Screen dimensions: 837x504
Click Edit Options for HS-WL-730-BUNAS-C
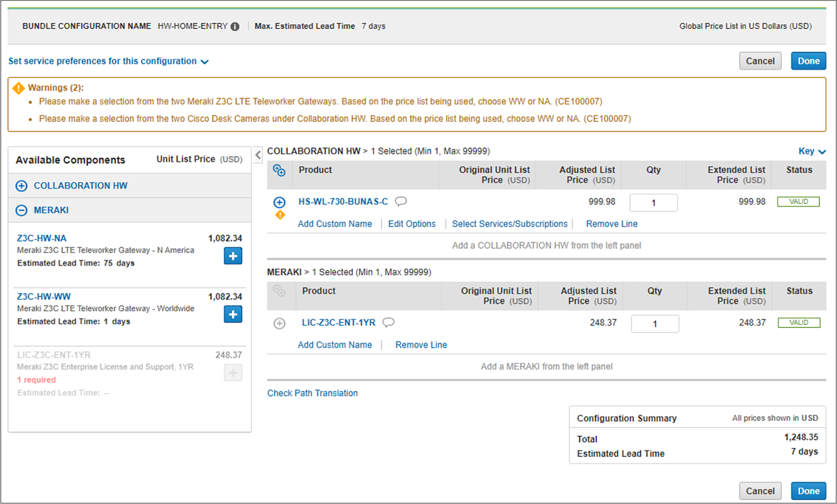[x=412, y=224]
